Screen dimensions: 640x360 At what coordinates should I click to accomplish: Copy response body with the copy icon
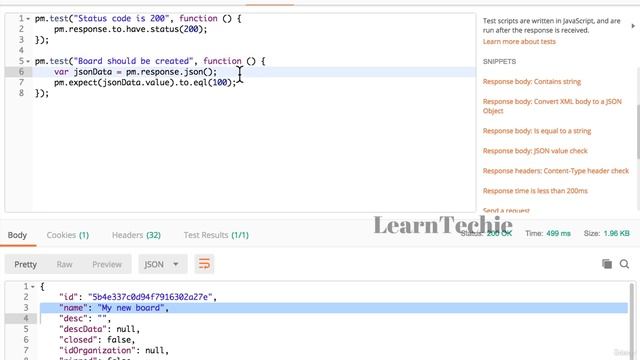[607, 264]
